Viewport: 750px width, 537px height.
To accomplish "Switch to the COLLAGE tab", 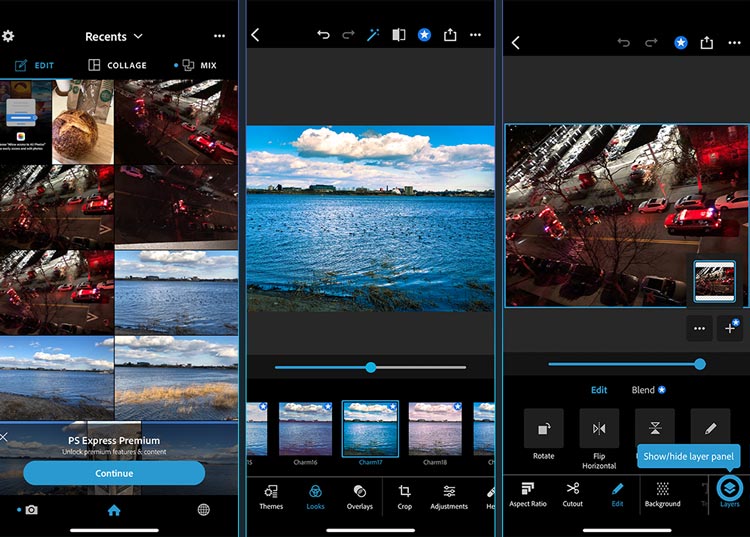I will tap(118, 66).
